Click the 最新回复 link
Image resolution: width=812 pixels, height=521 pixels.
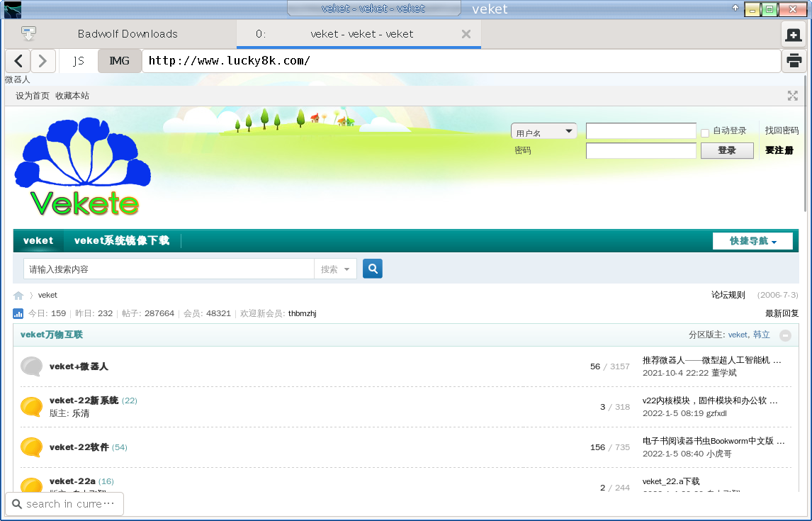pos(782,314)
